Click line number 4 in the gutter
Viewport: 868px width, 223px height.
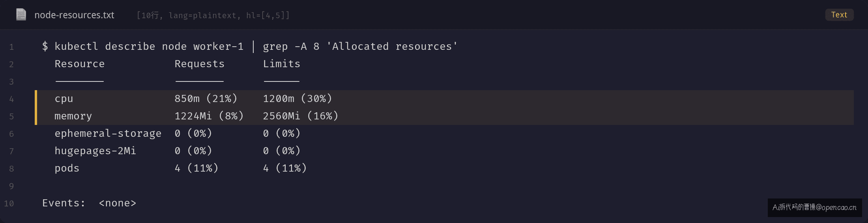(11, 99)
